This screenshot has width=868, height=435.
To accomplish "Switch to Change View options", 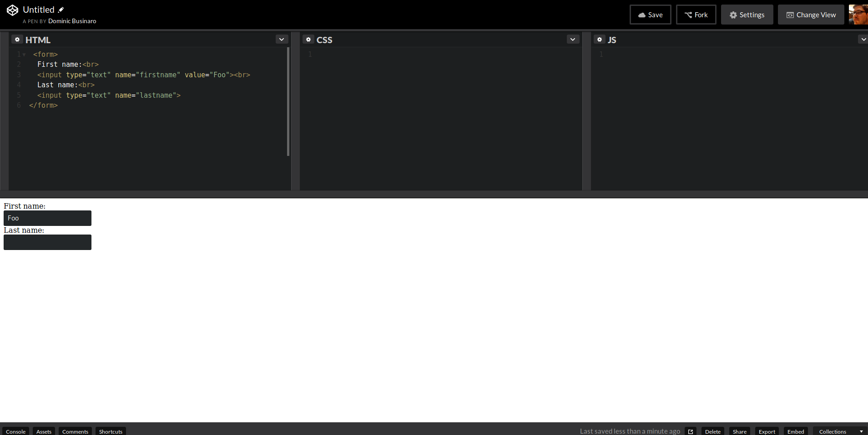I will pos(811,15).
